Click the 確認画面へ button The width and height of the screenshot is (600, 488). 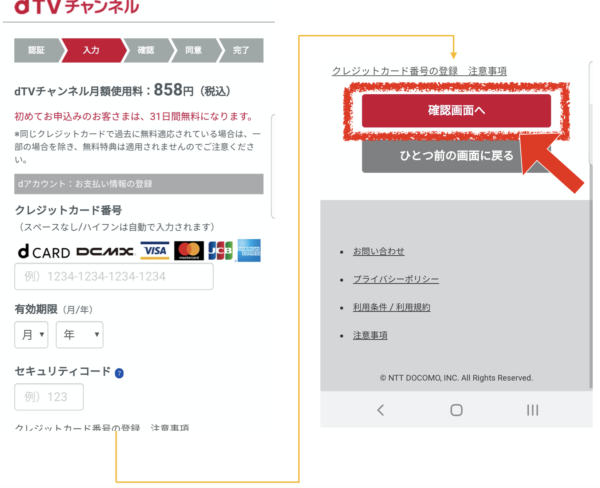click(456, 111)
